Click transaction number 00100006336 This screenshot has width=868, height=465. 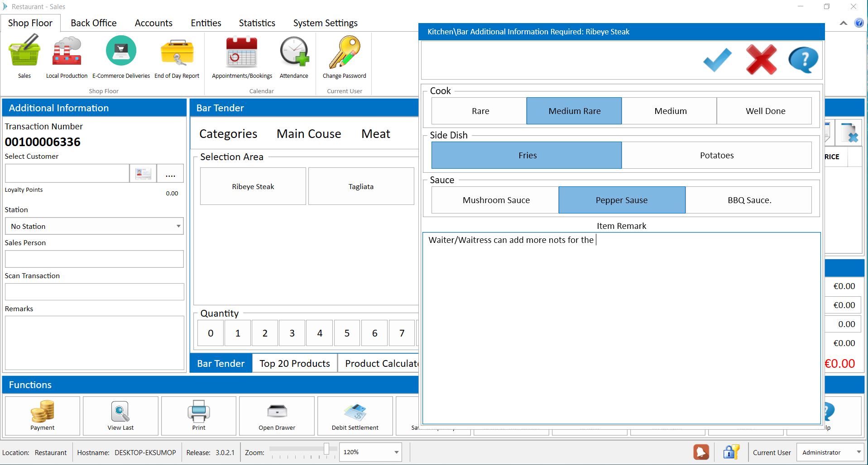tap(43, 142)
